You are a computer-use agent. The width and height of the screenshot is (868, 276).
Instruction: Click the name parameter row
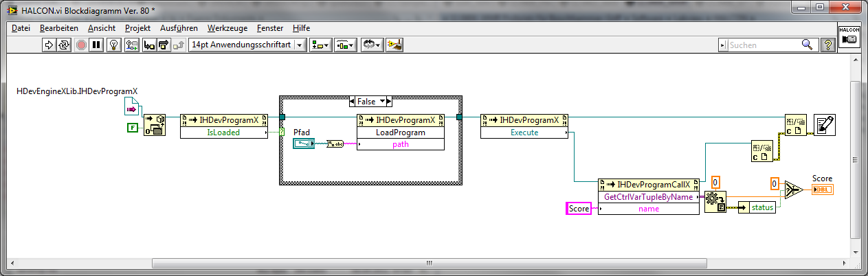point(648,209)
